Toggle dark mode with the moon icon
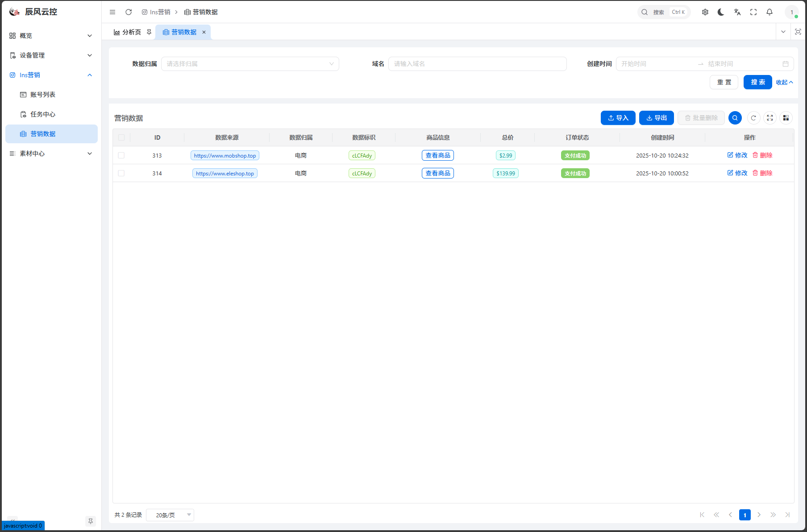The image size is (807, 532). click(721, 12)
